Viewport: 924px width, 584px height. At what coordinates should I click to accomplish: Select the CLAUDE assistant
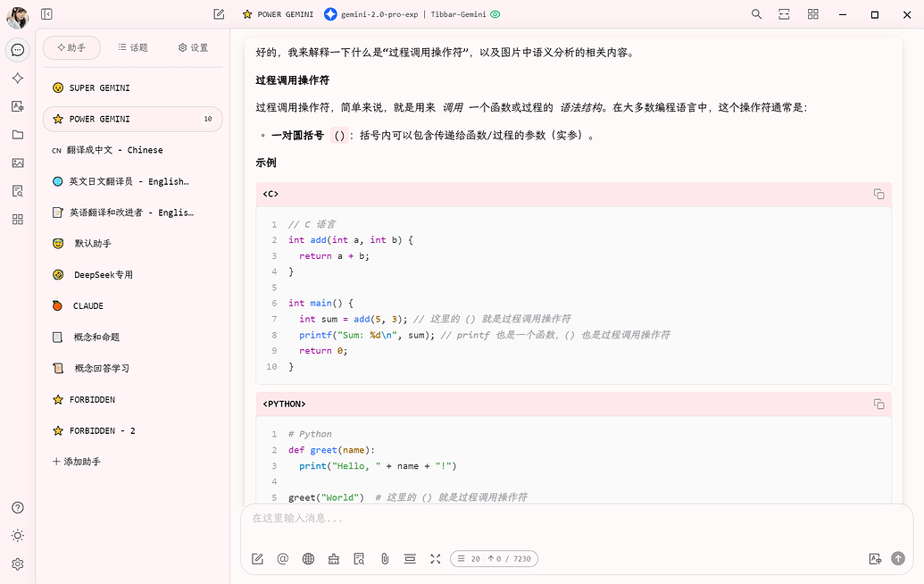click(x=133, y=306)
